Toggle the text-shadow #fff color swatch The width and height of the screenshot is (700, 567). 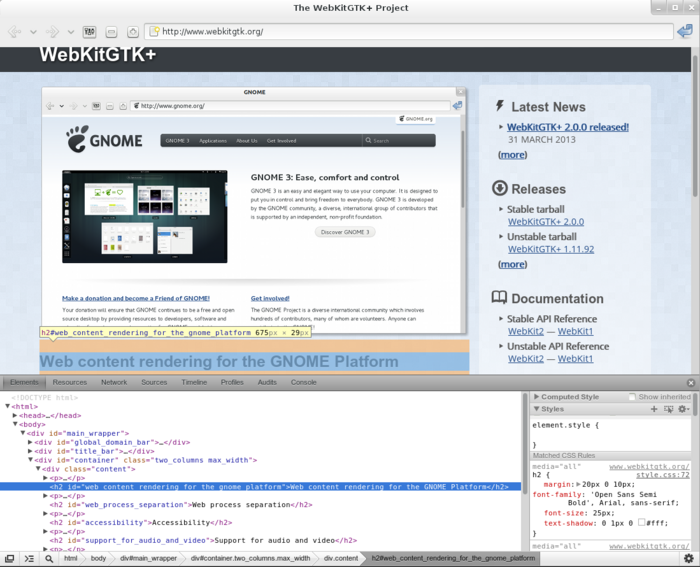642,523
